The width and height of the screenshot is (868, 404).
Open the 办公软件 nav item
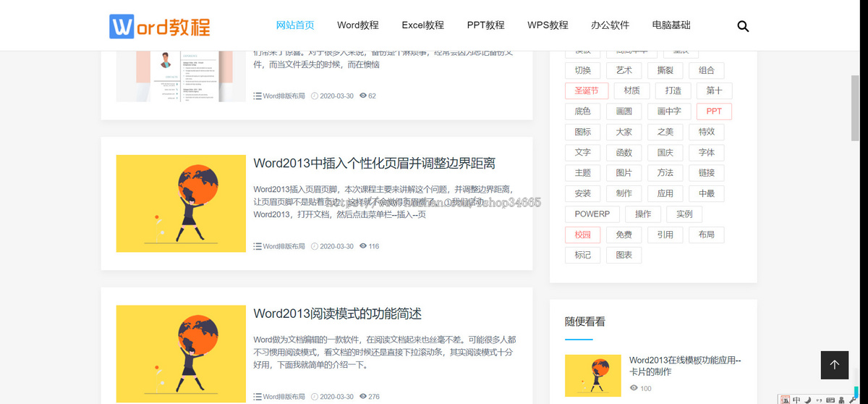610,25
